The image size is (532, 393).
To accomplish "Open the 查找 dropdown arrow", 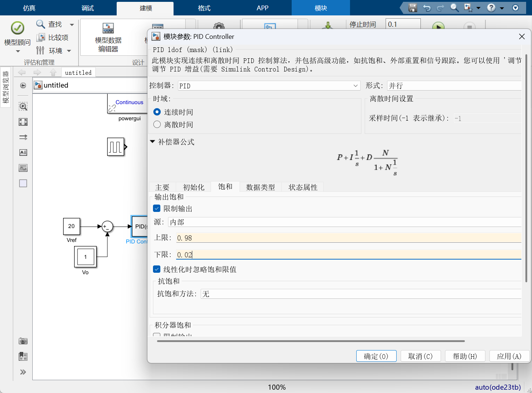I will [72, 25].
